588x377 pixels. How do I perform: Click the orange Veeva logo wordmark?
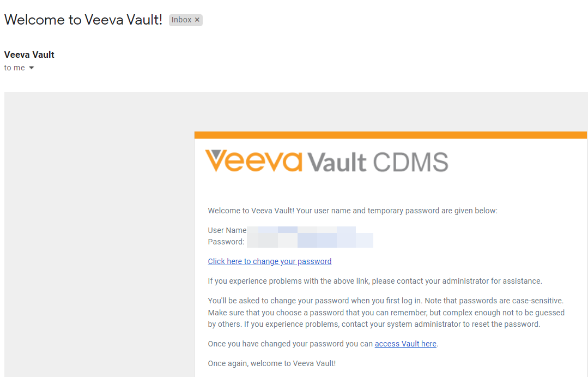click(253, 161)
